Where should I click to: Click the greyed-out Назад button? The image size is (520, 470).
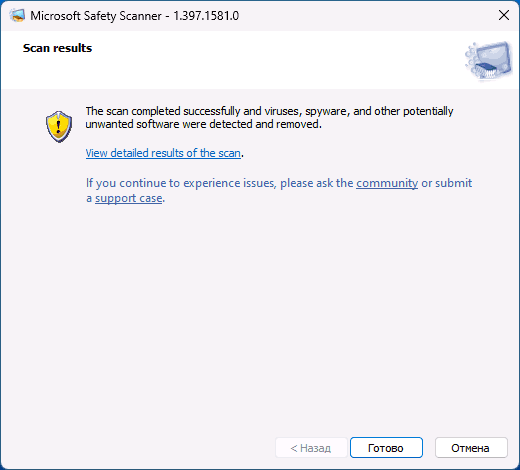(311, 448)
